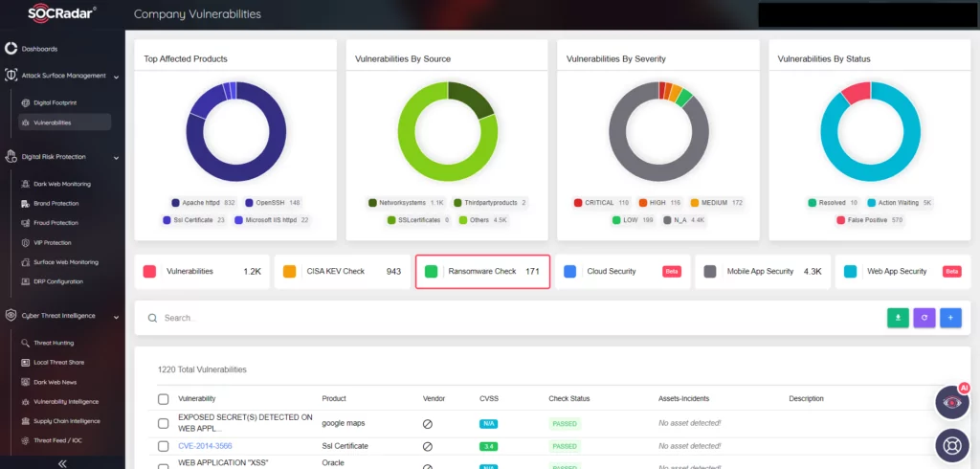Click the Check Status column header
The image size is (980, 469).
568,398
